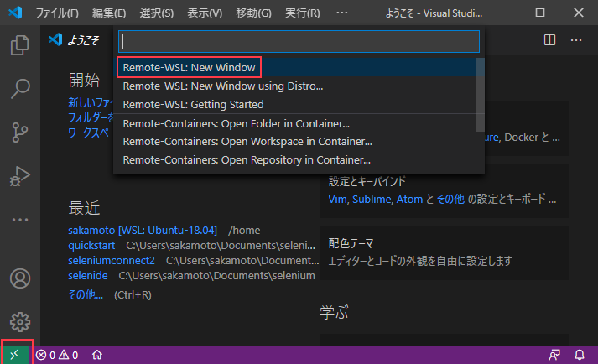Click the フォルダーを開く start link

click(91, 117)
